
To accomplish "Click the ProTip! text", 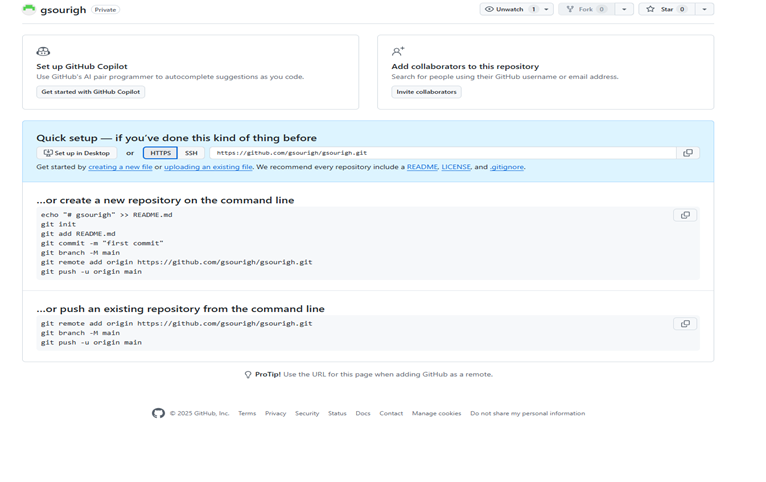I will 268,375.
